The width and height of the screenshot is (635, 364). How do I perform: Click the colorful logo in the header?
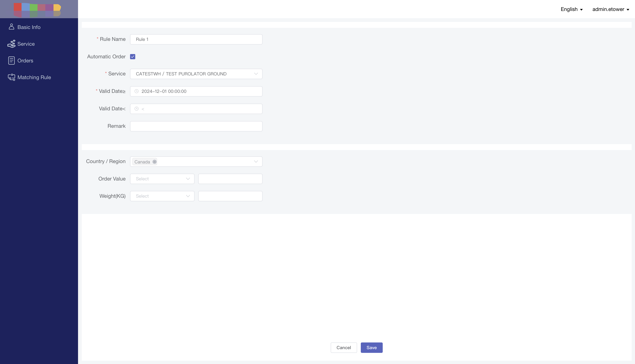click(x=37, y=10)
